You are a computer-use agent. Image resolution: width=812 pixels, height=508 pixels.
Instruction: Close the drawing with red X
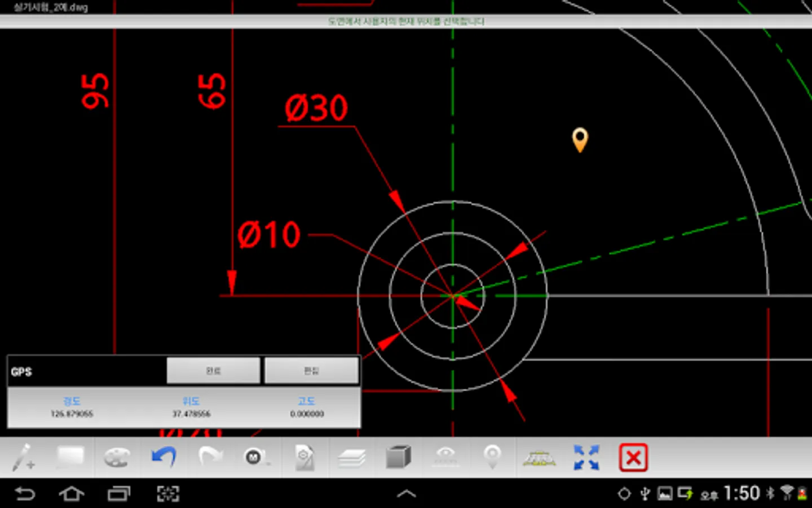coord(633,457)
